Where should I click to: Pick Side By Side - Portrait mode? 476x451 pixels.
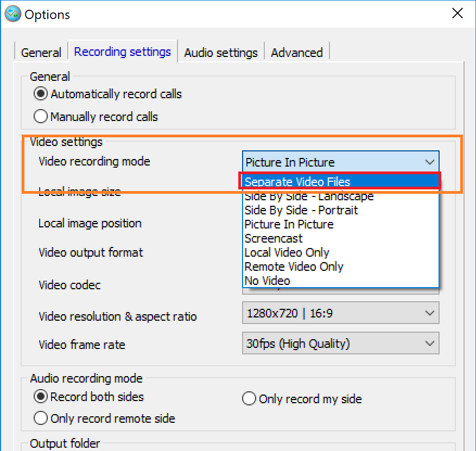(x=341, y=210)
